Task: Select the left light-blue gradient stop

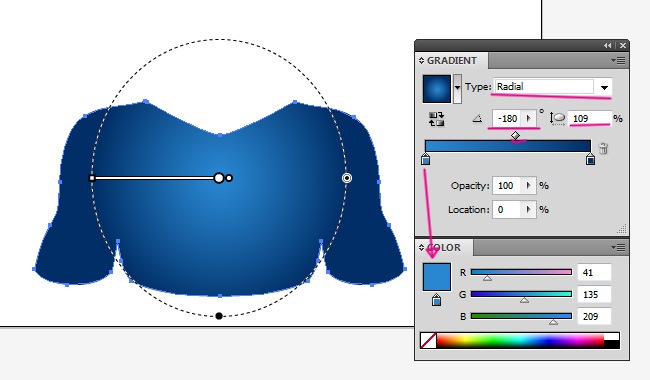Action: (x=425, y=160)
